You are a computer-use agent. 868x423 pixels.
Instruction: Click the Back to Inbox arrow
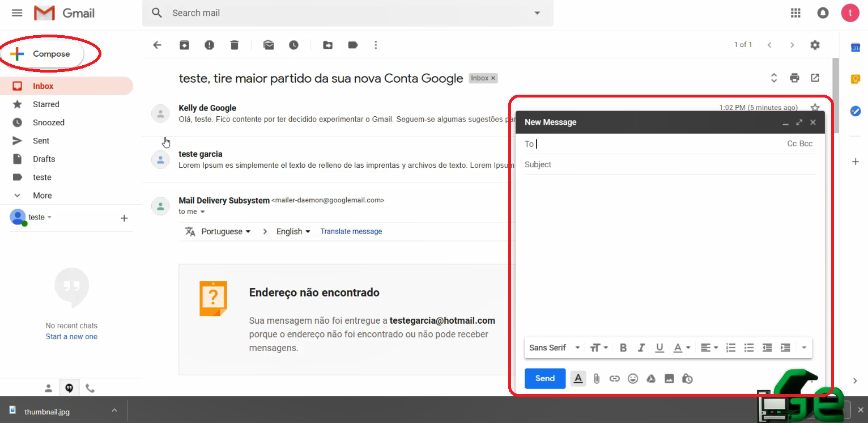coord(158,45)
